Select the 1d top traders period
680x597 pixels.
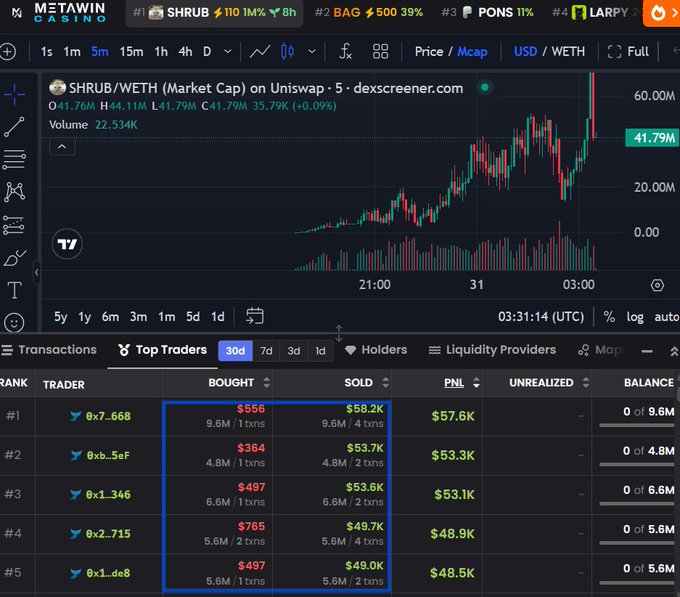320,351
